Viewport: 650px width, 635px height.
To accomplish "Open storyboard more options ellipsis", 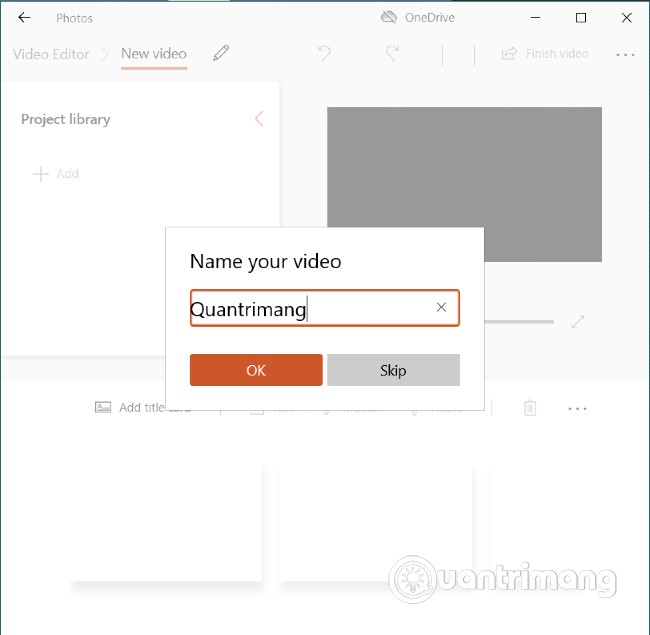I will [577, 408].
